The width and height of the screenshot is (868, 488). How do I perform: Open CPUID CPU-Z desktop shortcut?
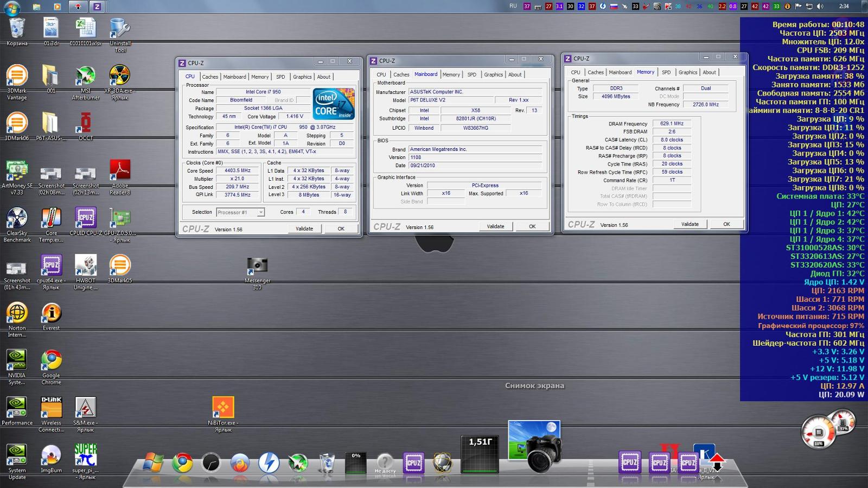[x=86, y=221]
